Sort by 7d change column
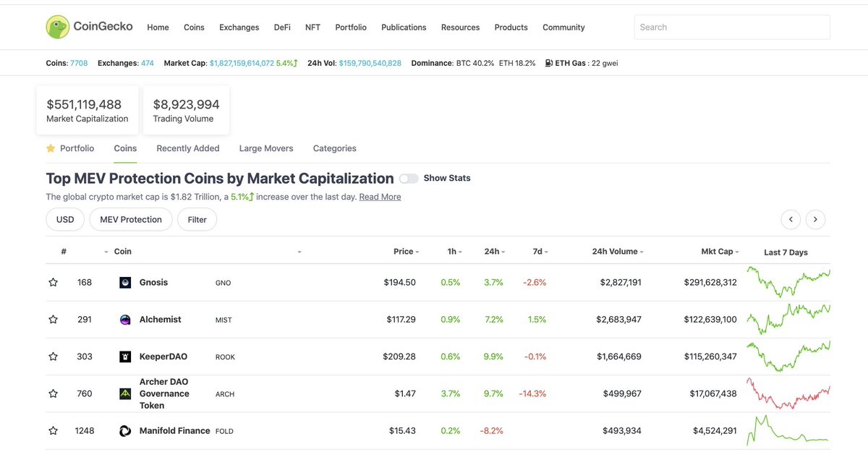The image size is (868, 452). point(540,252)
